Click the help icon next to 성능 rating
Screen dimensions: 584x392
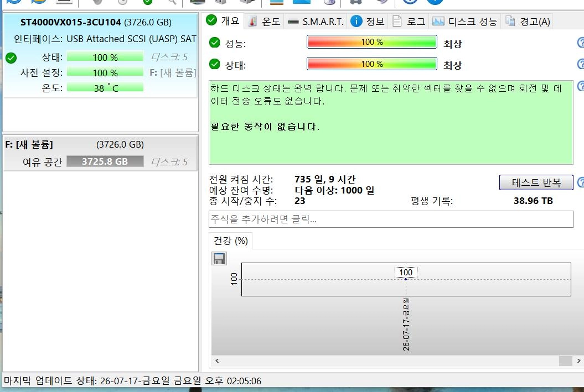(x=580, y=43)
